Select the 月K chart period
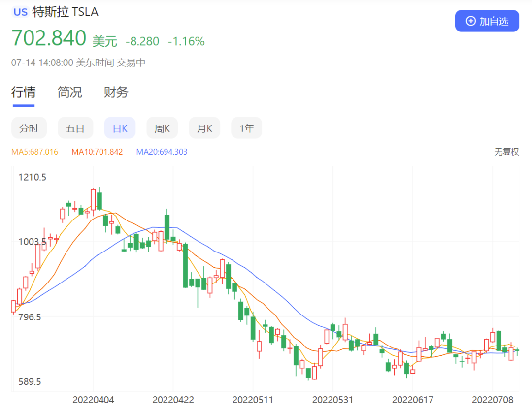This screenshot has height=409, width=532. [x=204, y=128]
